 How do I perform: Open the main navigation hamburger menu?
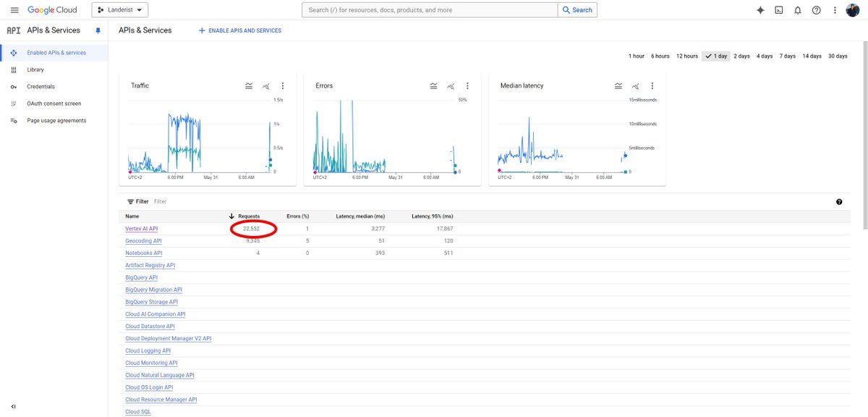pos(14,10)
